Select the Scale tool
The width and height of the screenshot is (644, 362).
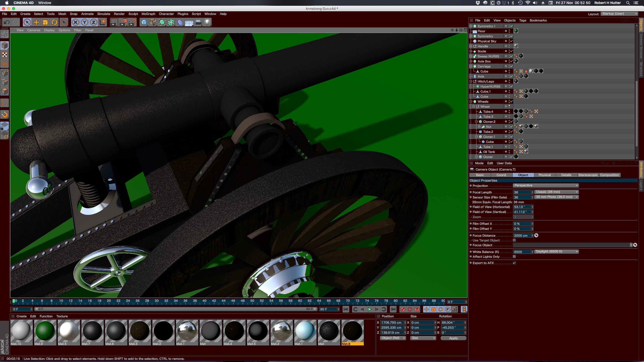45,22
